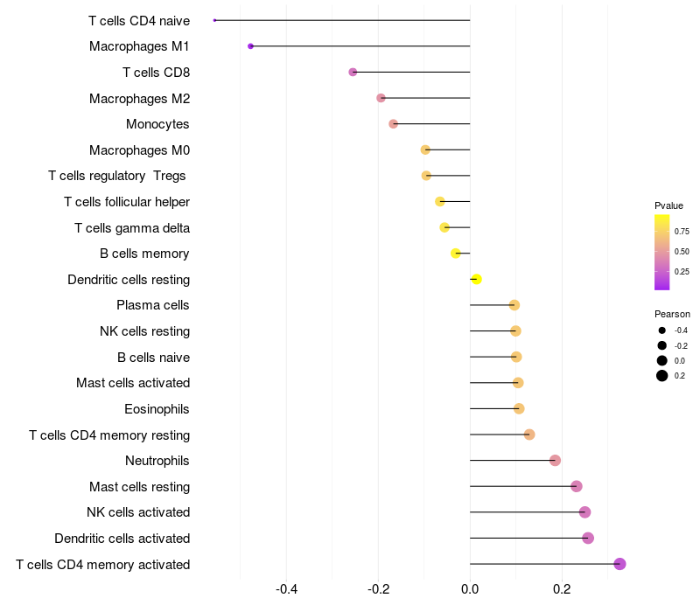Click the T cells CD4 naive data point
The height and width of the screenshot is (612, 700).
[x=214, y=20]
